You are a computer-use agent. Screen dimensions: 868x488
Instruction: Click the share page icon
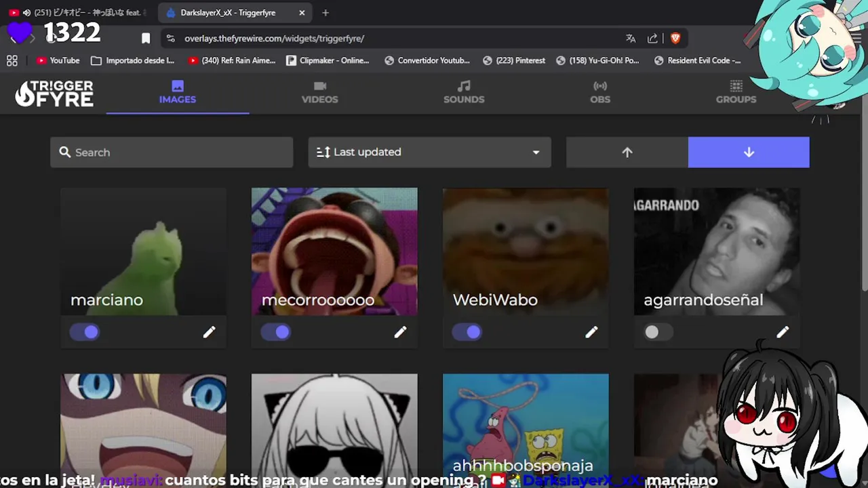652,39
